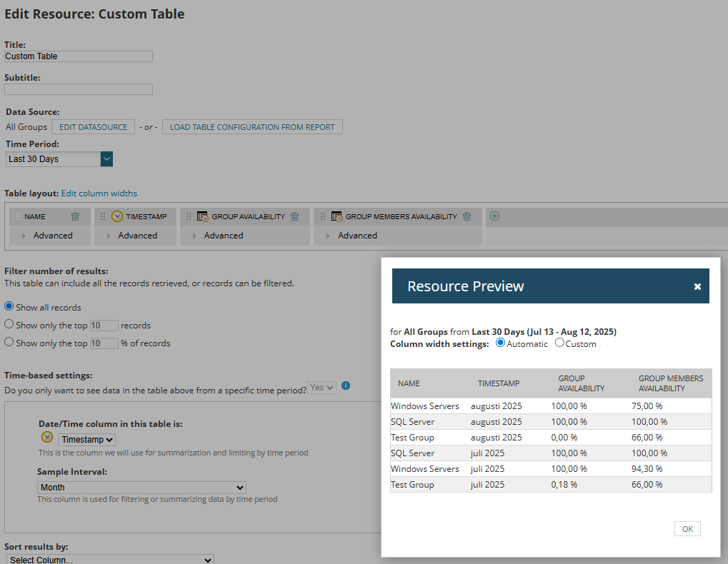This screenshot has width=728, height=564.
Task: Click the NAME header in preview table
Action: [409, 383]
